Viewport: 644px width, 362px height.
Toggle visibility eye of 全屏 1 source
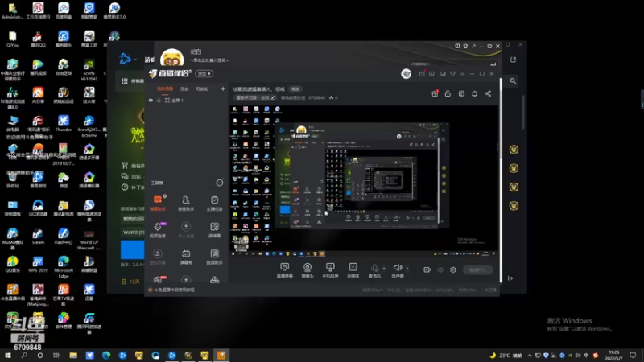tap(151, 100)
